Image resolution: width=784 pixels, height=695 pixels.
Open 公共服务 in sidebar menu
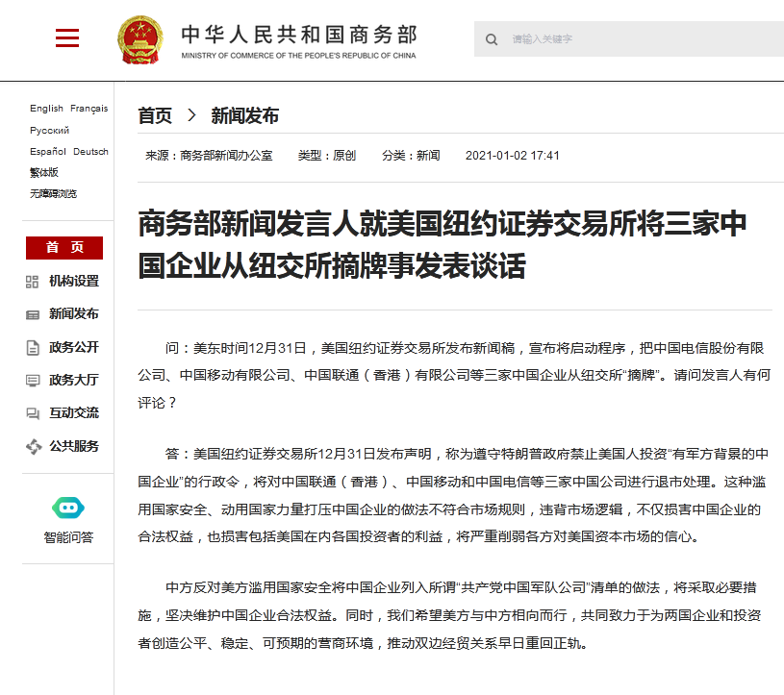[74, 446]
